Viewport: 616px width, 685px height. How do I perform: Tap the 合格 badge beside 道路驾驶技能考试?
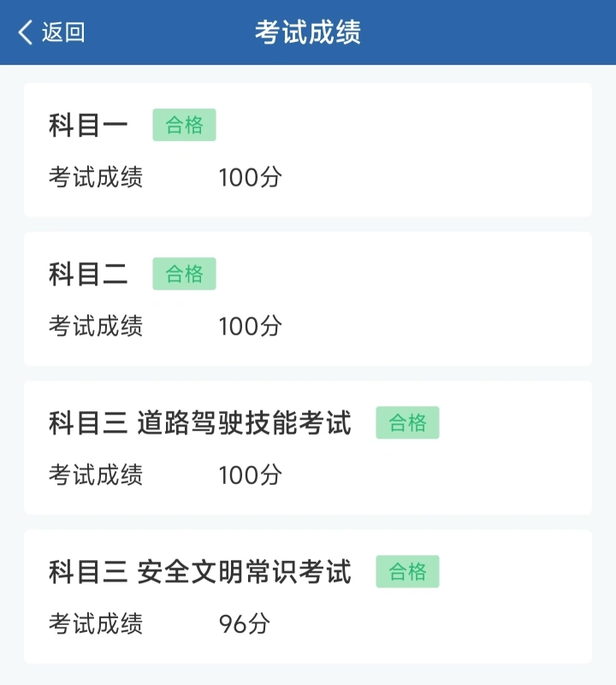(407, 423)
